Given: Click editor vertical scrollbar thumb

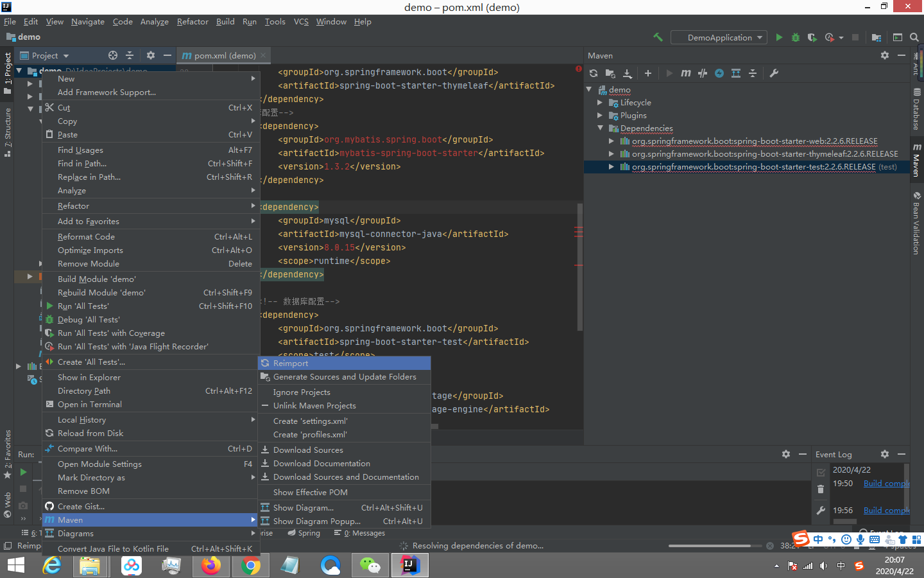Looking at the screenshot, I should point(580,267).
